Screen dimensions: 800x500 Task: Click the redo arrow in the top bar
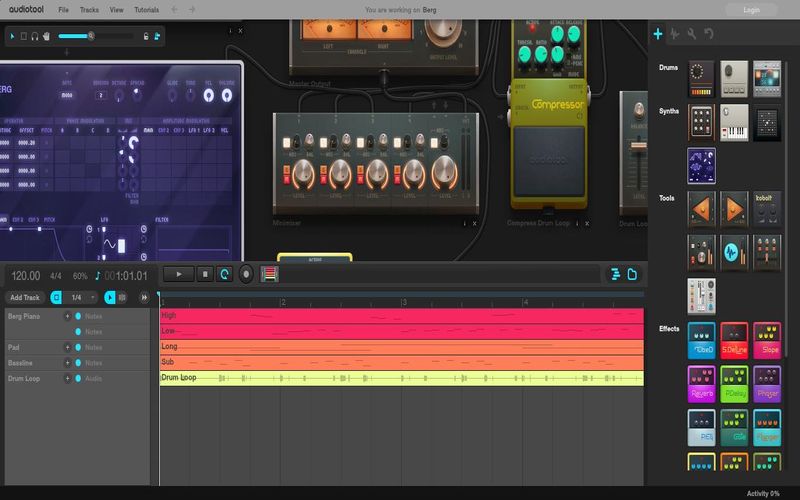pyautogui.click(x=192, y=9)
